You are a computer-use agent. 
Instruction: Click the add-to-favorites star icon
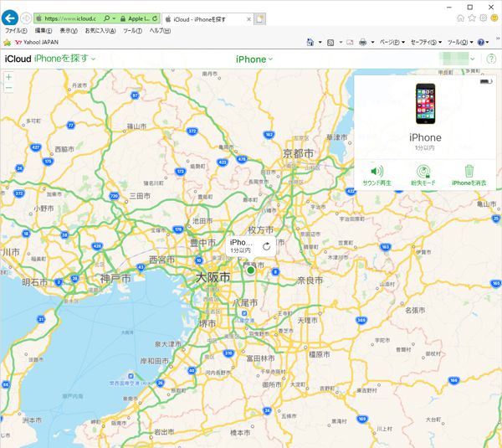[7, 43]
